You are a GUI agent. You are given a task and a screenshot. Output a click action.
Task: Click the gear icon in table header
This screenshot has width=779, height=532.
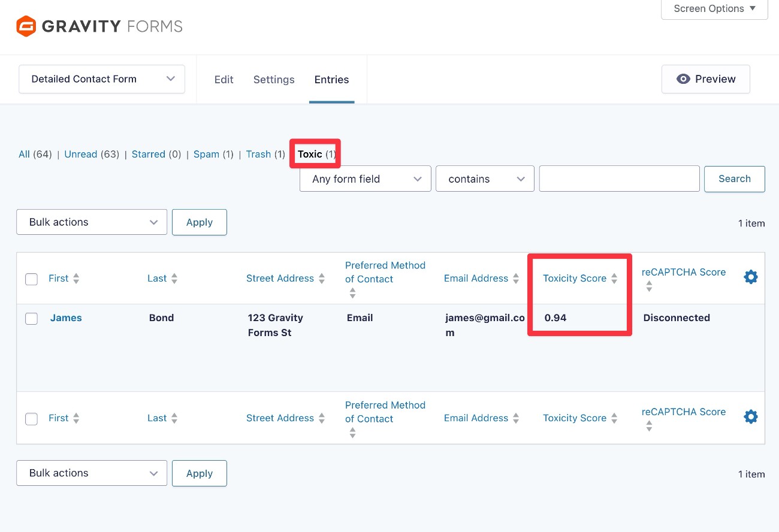pyautogui.click(x=750, y=277)
